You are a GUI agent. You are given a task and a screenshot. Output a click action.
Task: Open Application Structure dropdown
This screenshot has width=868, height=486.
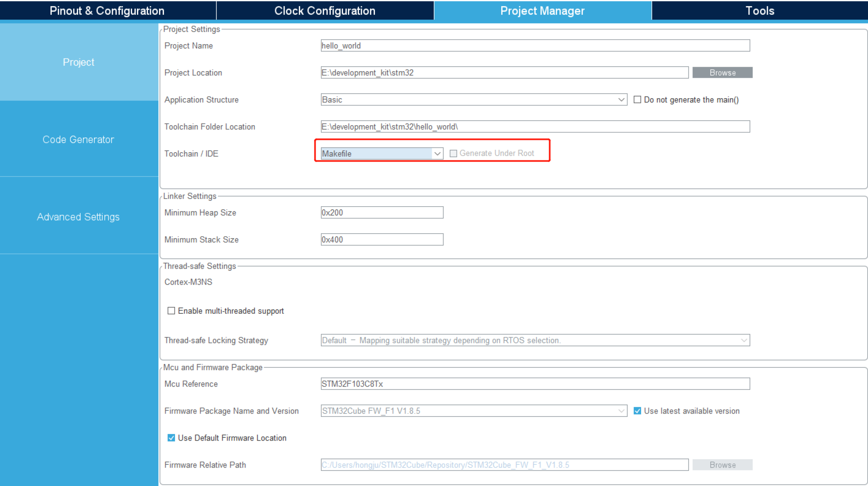coord(474,99)
